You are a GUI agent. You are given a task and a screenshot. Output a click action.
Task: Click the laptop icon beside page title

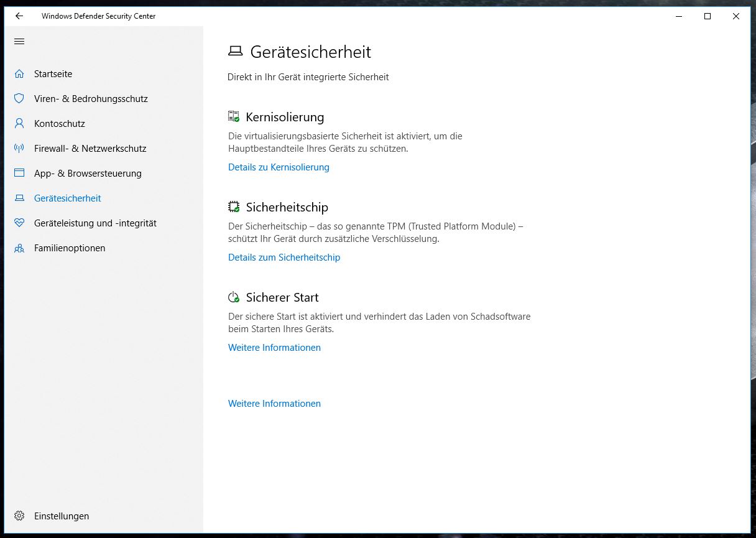(235, 52)
